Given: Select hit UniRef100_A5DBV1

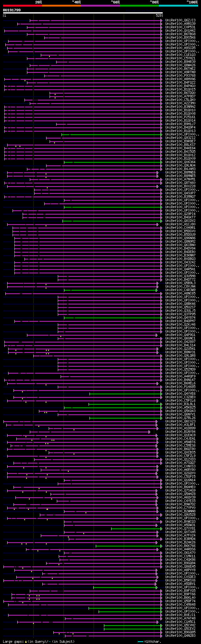Looking at the screenshot, I should 180,584.
